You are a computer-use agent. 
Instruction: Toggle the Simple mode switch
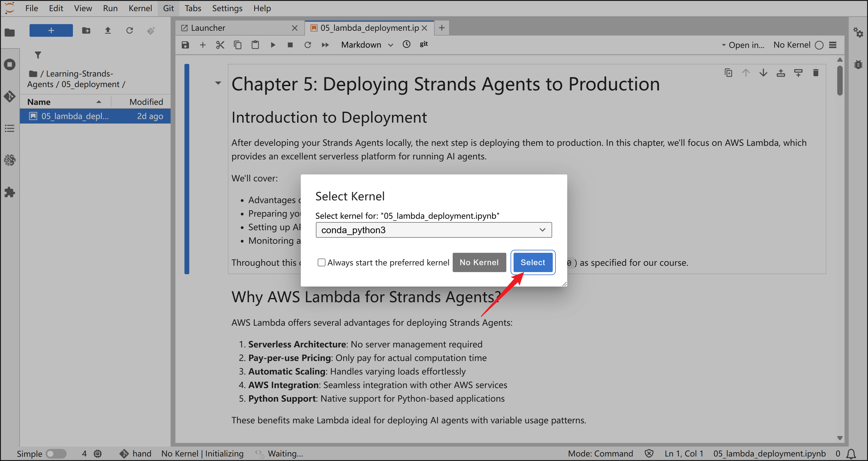point(56,453)
